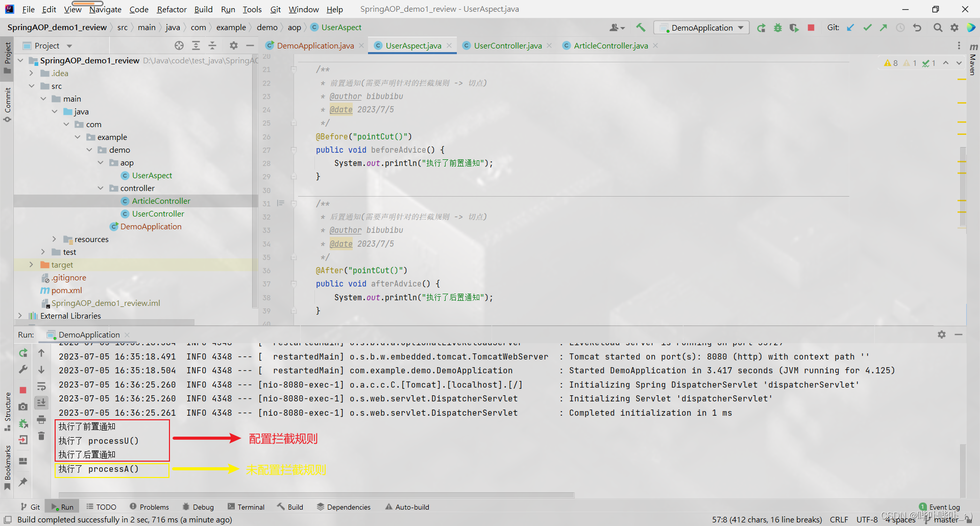This screenshot has height=526, width=980.
Task: Stop process red square in Run panel
Action: click(23, 390)
